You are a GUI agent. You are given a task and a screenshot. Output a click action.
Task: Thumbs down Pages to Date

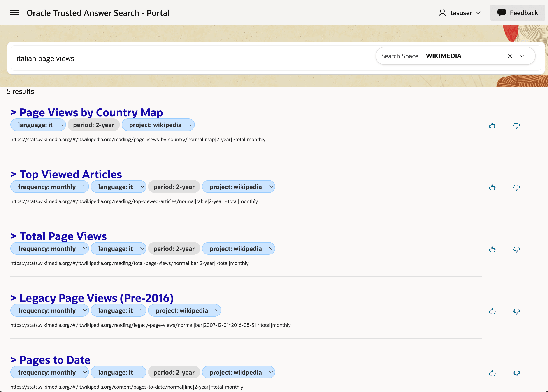[x=516, y=373]
